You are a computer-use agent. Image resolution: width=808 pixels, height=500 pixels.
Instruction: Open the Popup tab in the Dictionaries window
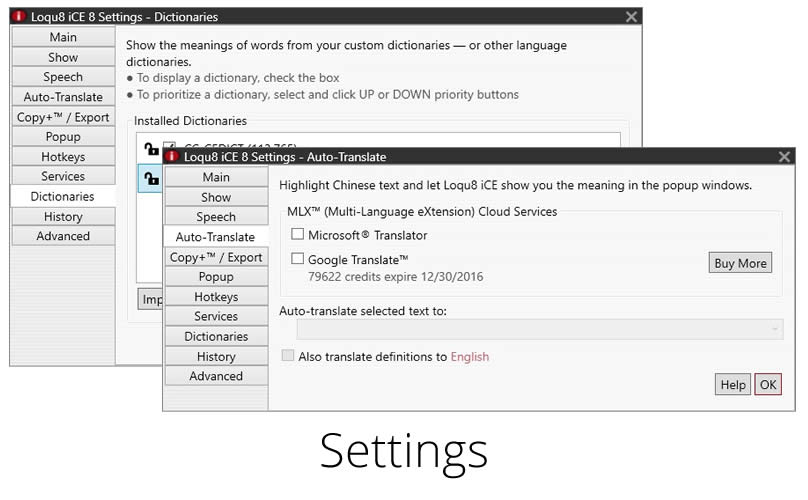[x=63, y=137]
